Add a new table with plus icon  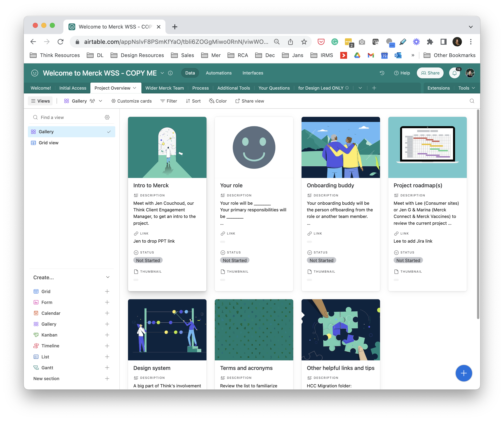374,88
